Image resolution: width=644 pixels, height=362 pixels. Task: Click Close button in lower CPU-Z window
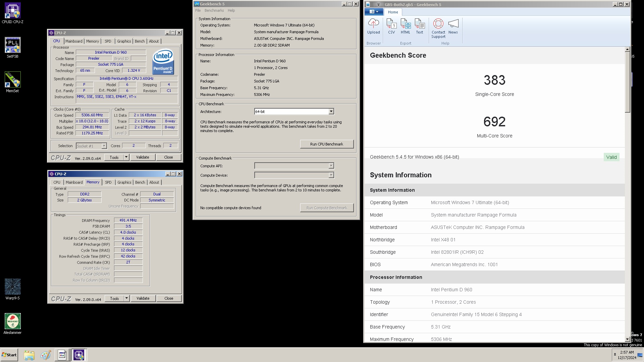(169, 298)
